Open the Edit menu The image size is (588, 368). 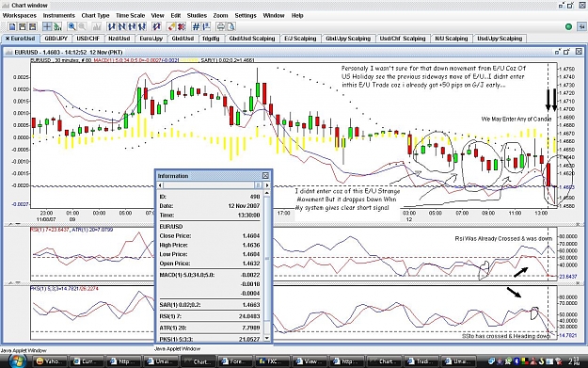pyautogui.click(x=176, y=15)
